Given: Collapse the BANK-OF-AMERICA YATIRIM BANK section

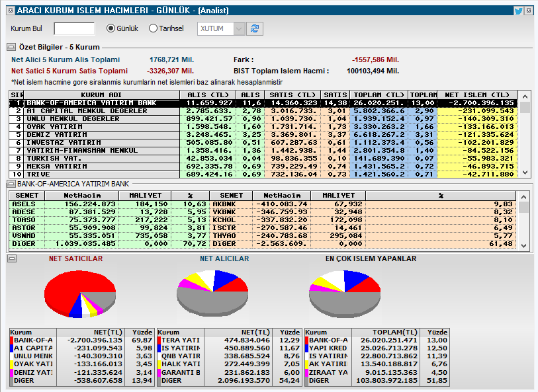Looking at the screenshot, I should [x=11, y=184].
